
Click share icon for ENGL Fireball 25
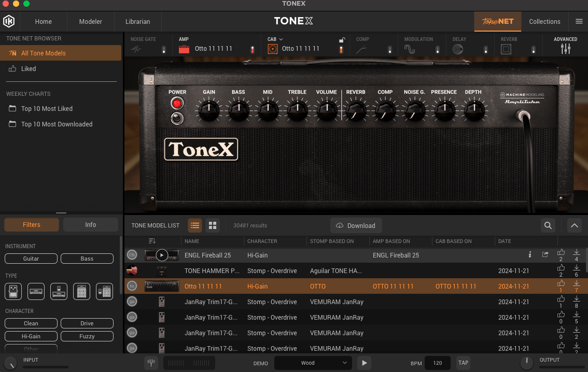545,255
